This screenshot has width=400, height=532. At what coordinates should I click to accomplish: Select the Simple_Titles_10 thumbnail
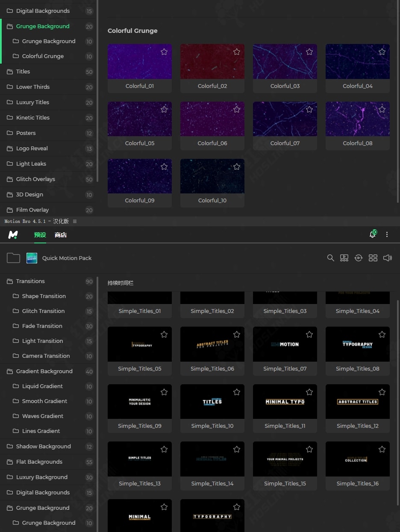[x=212, y=401]
